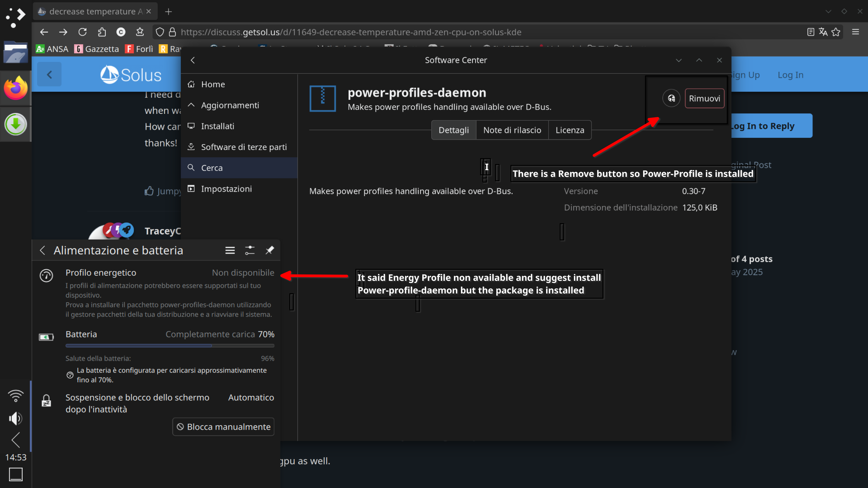Open Firefox tab list dropdown
868x488 pixels.
coord(828,12)
